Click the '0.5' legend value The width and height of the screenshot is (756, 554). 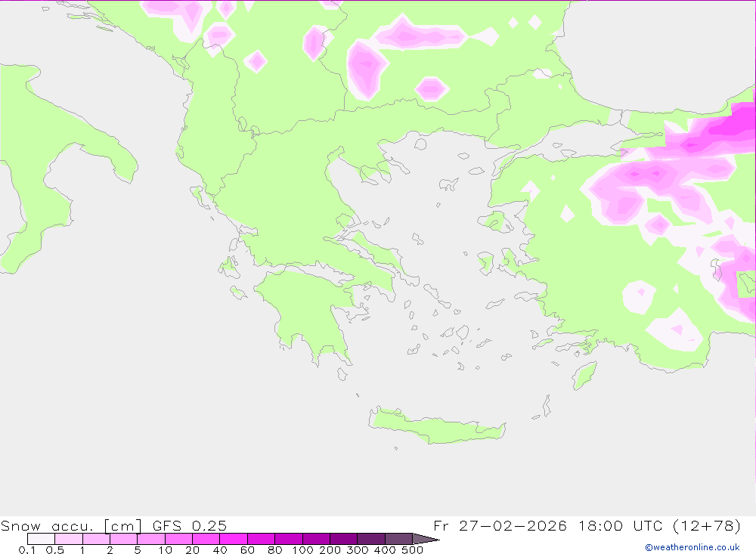(x=55, y=549)
